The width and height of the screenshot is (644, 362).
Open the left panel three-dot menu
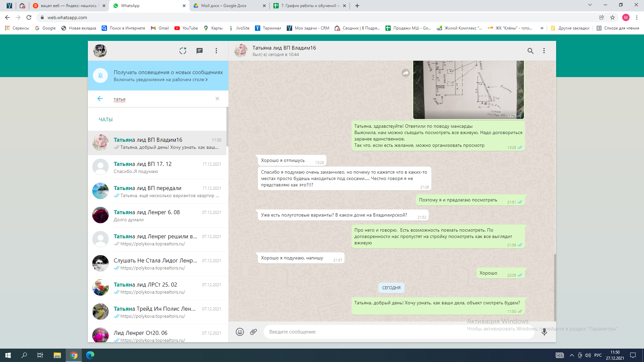pyautogui.click(x=216, y=51)
